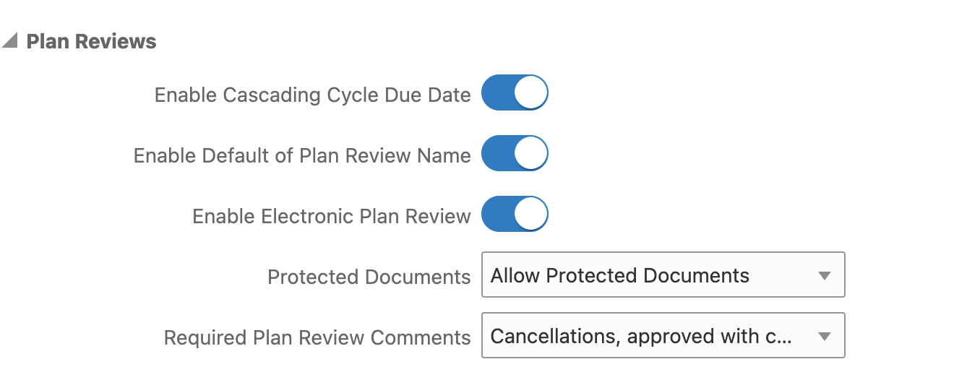This screenshot has width=980, height=380.
Task: Click the Protected Documents field label
Action: point(369,277)
